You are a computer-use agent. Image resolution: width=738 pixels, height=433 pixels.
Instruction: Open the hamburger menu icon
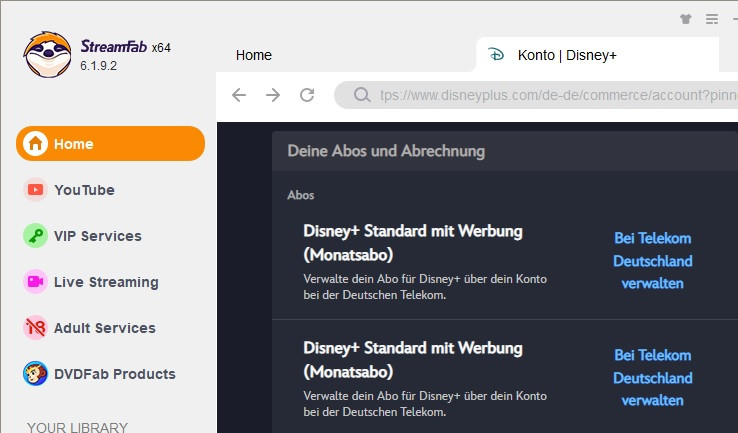pos(712,19)
